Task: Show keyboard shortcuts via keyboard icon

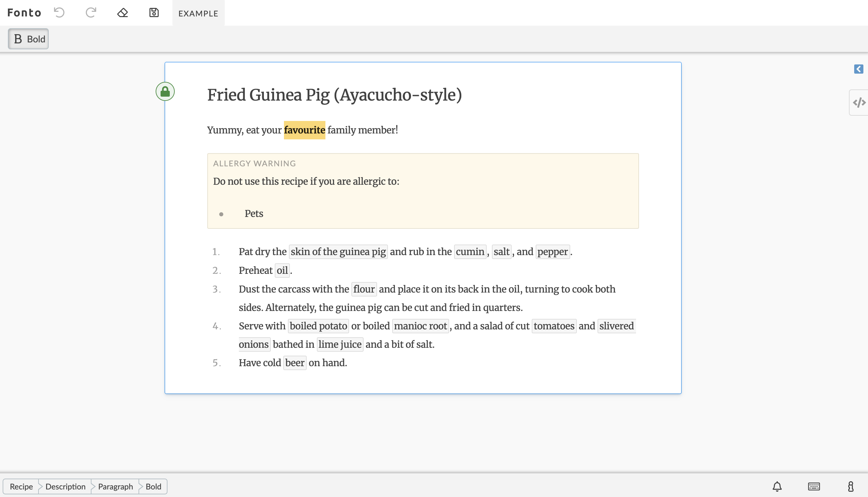Action: pyautogui.click(x=813, y=486)
